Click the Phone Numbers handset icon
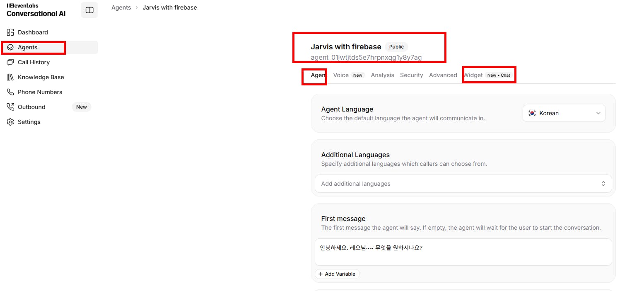 coord(10,92)
